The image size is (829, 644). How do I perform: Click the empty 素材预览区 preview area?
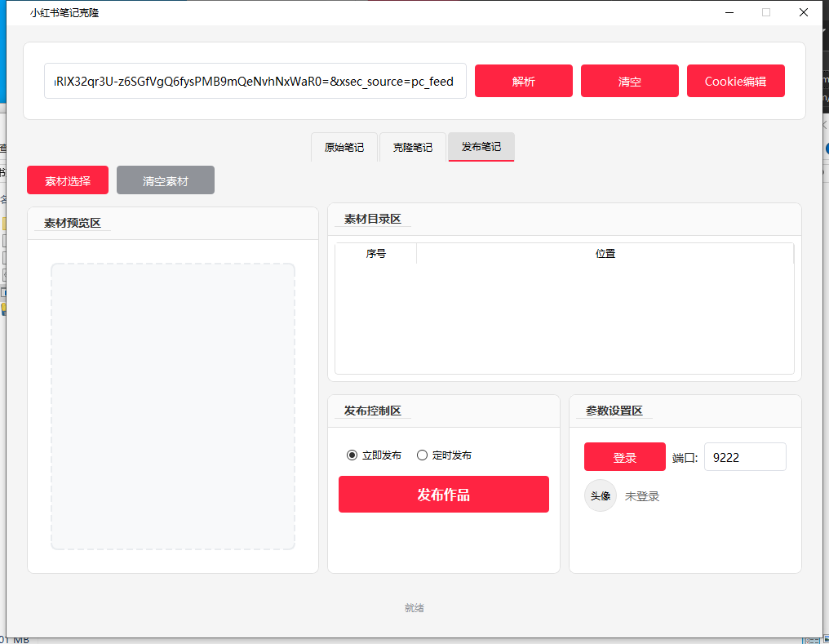(173, 406)
